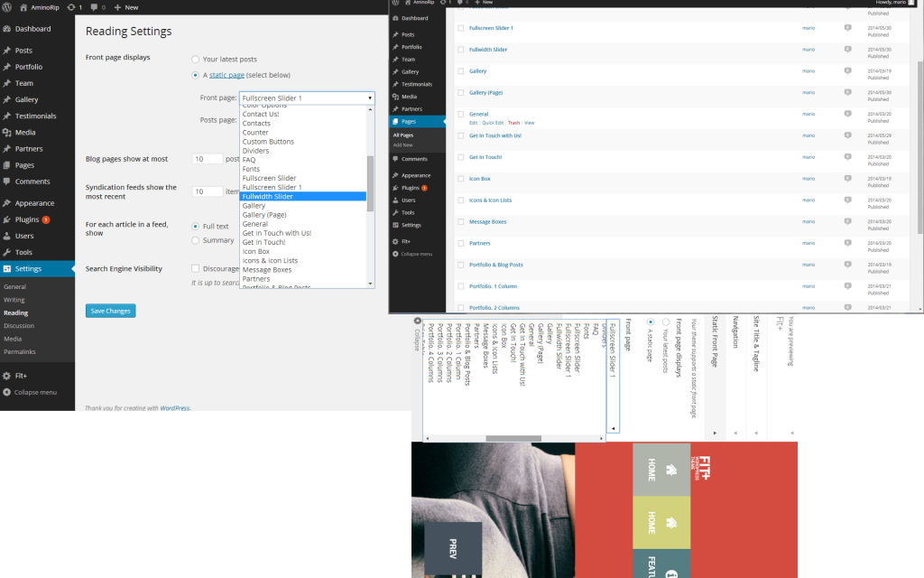The width and height of the screenshot is (924, 578).
Task: Enable the Discourage search engines checkbox
Action: (195, 268)
